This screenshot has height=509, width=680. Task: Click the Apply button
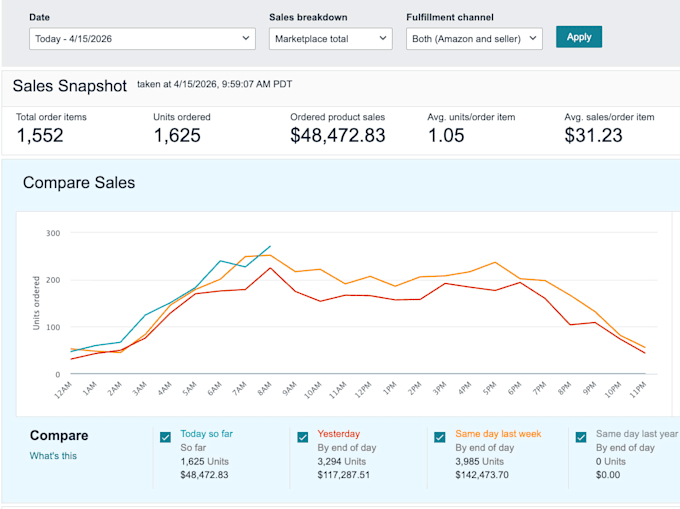coord(579,37)
